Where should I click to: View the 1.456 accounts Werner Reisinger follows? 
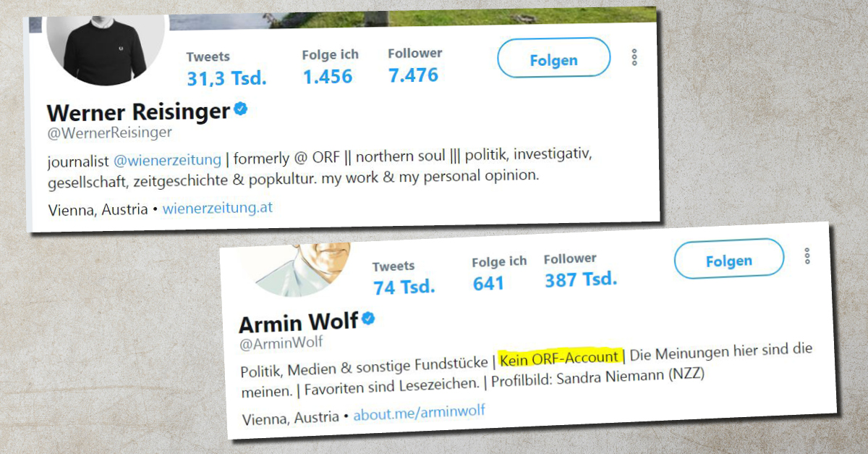point(329,67)
